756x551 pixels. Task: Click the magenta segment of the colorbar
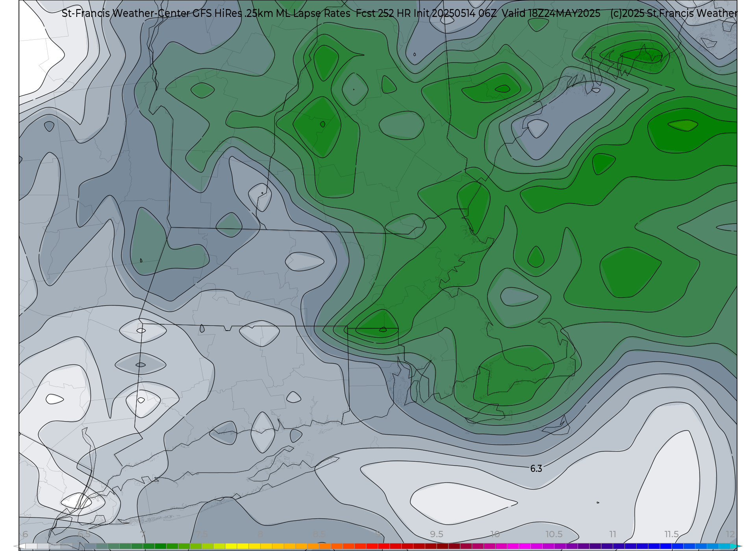tap(525, 546)
